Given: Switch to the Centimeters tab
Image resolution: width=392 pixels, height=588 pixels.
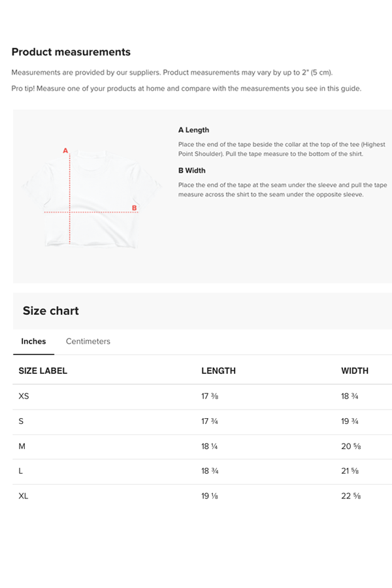Looking at the screenshot, I should [88, 341].
